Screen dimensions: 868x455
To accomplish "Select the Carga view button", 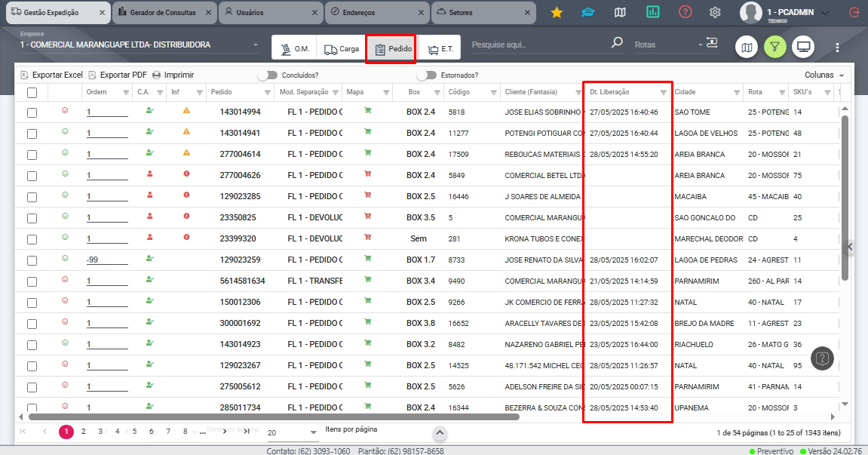I will point(342,49).
